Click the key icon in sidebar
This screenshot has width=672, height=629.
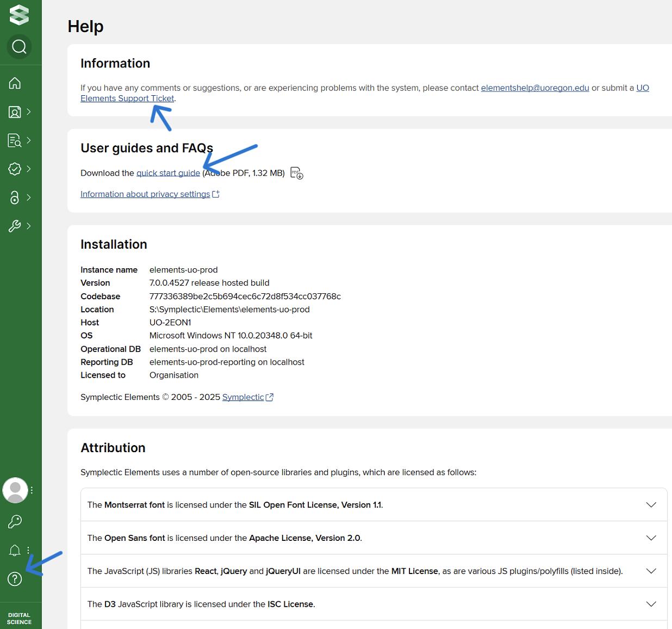tap(15, 522)
